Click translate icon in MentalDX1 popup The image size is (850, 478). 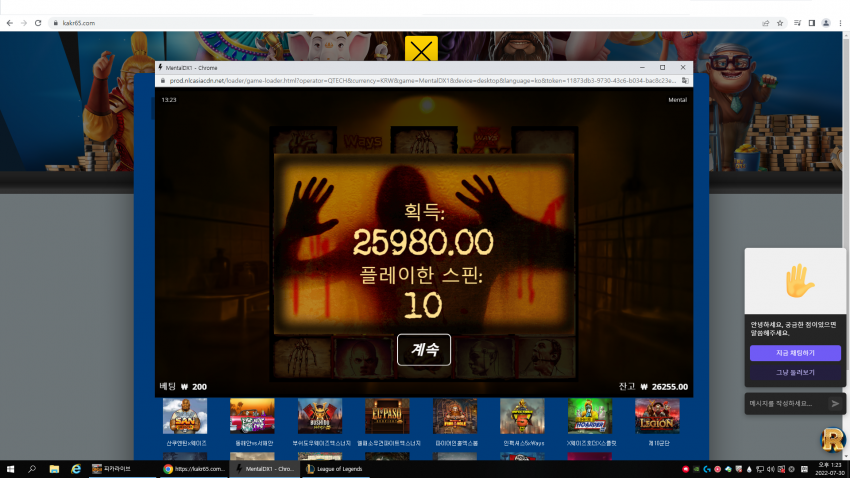coord(685,81)
